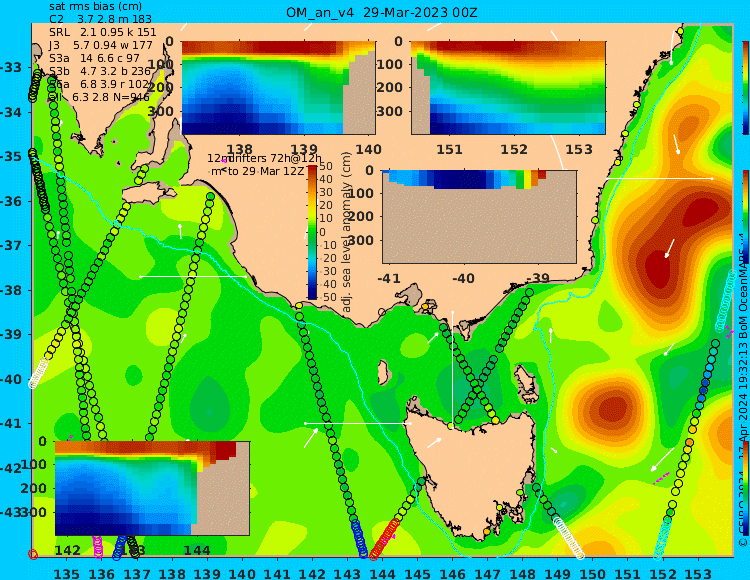750x580 pixels.
Task: Click the red satellite track circles near 144°
Action: tap(385, 539)
